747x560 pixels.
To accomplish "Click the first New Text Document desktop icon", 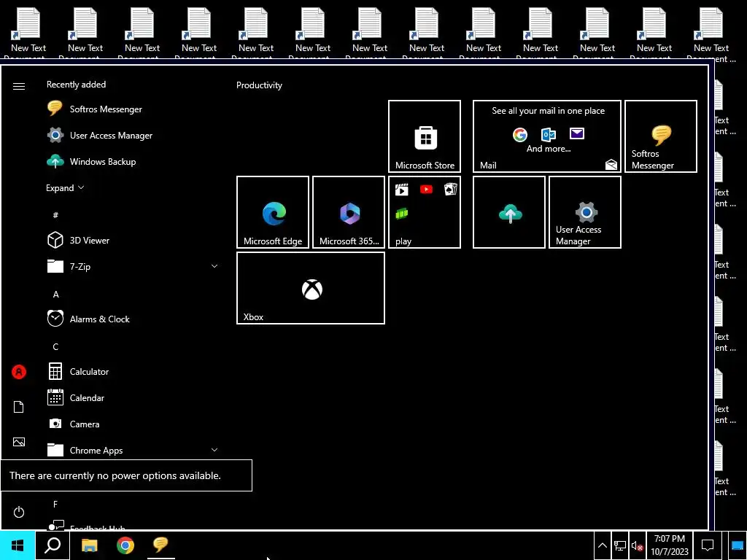I will (28, 34).
